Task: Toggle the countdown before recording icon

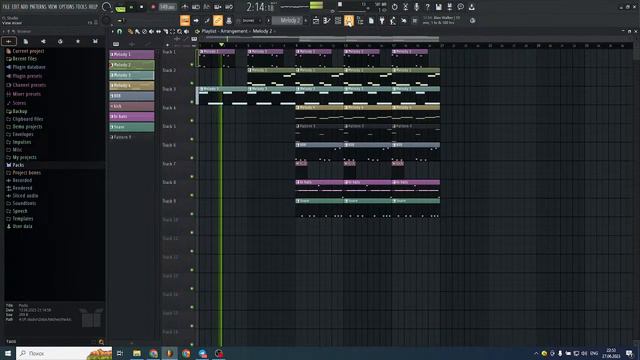Action: point(207,7)
